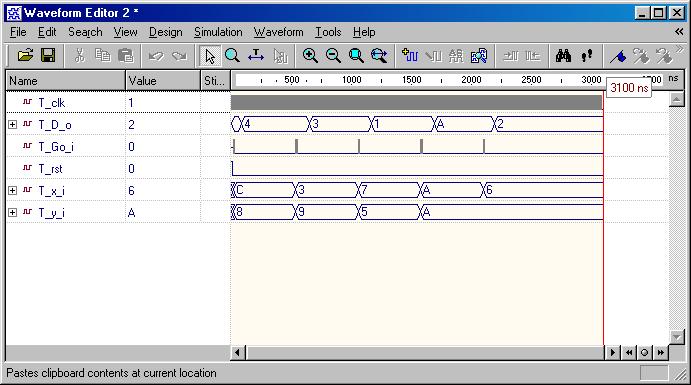
Task: Click the greyed previous edge icon
Action: 511,56
